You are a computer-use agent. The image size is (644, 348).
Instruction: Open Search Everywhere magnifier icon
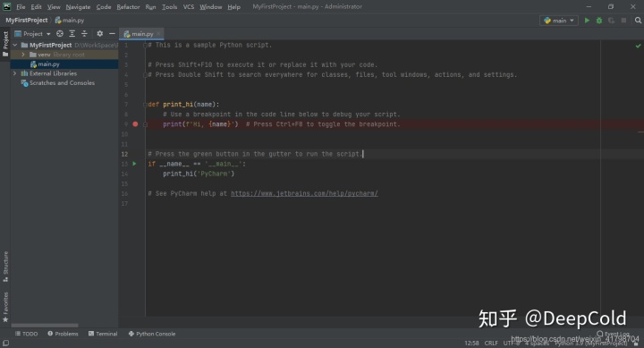coord(638,21)
